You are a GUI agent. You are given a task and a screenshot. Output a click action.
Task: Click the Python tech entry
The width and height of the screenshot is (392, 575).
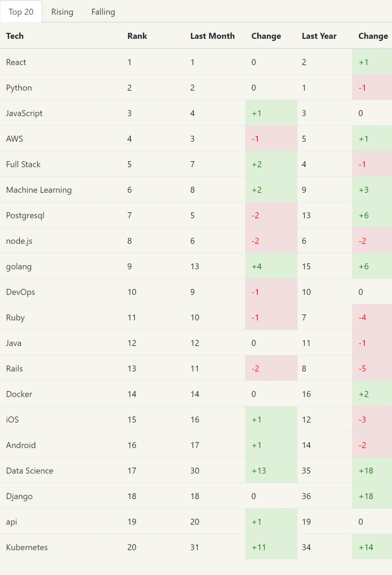tap(19, 88)
